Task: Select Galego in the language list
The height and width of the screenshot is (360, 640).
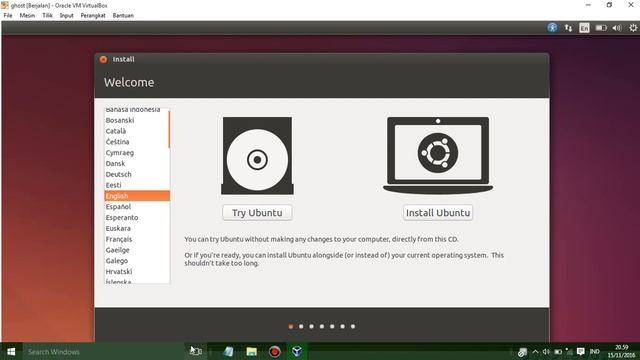Action: click(137, 261)
